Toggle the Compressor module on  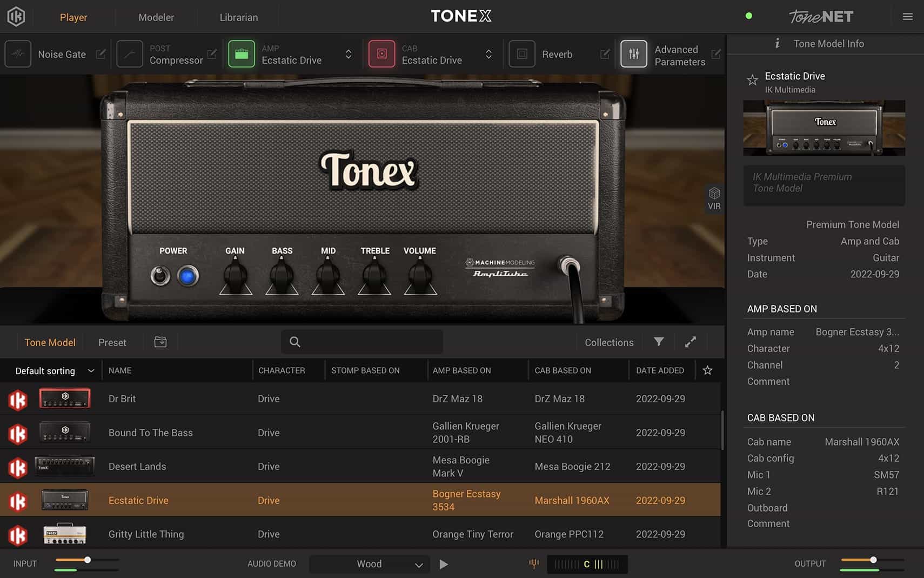130,54
